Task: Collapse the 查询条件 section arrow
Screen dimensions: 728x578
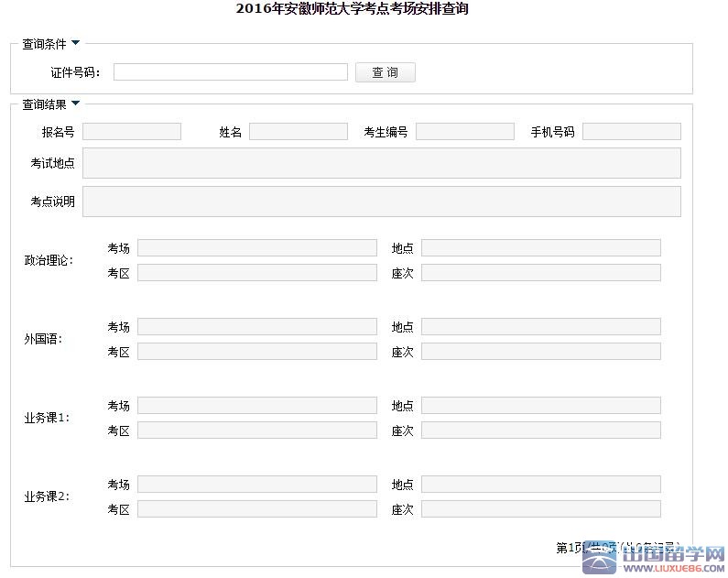Action: pos(75,43)
